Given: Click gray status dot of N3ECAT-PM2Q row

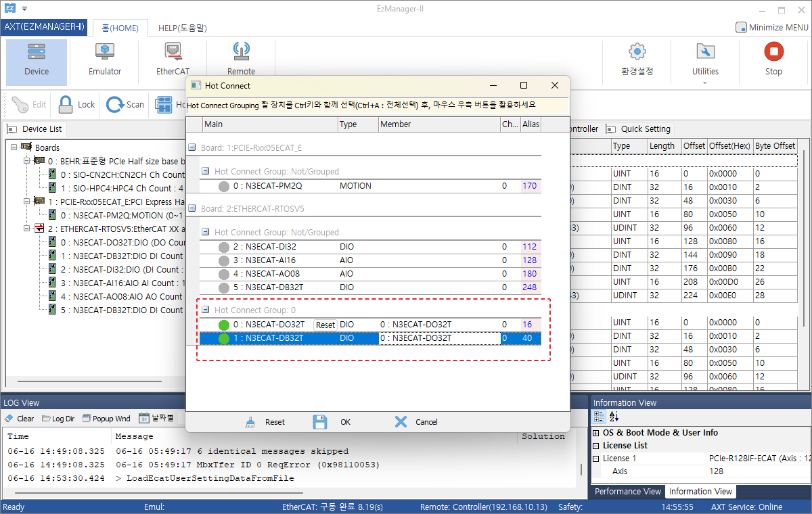Looking at the screenshot, I should click(224, 187).
